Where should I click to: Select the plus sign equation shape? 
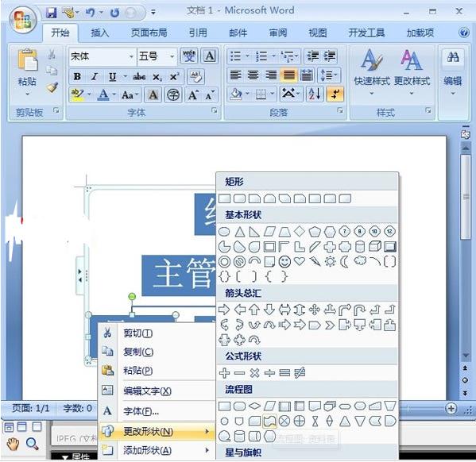(224, 373)
